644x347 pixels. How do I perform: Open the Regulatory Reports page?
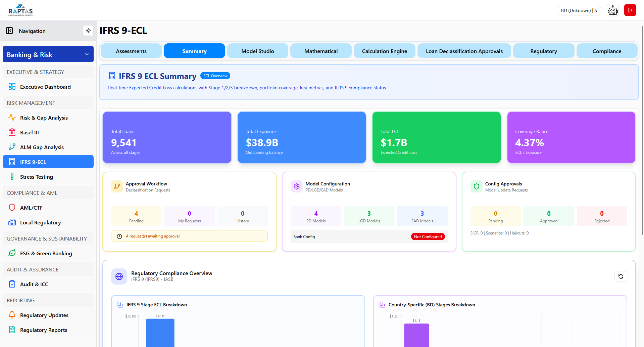pos(48,330)
